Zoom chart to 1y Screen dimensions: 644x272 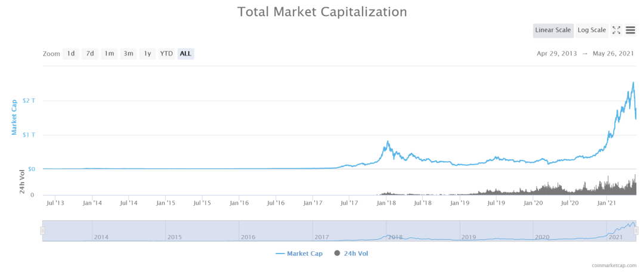click(147, 54)
